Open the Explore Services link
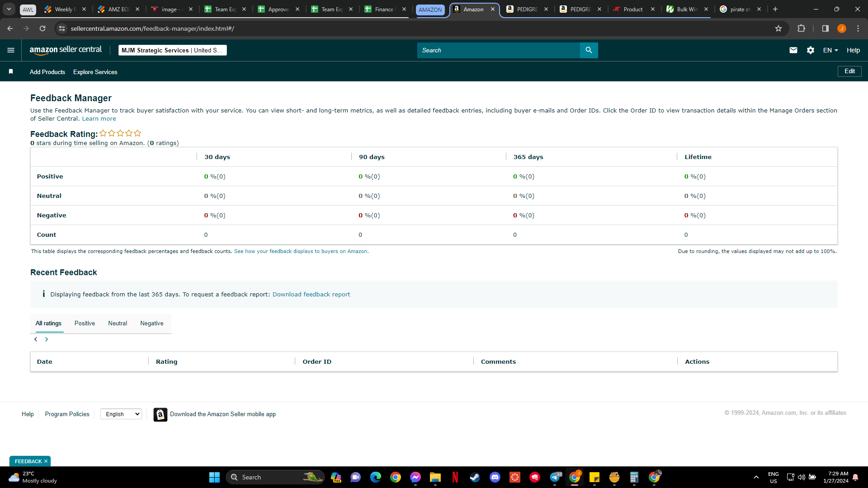The height and width of the screenshot is (488, 868). pyautogui.click(x=95, y=72)
